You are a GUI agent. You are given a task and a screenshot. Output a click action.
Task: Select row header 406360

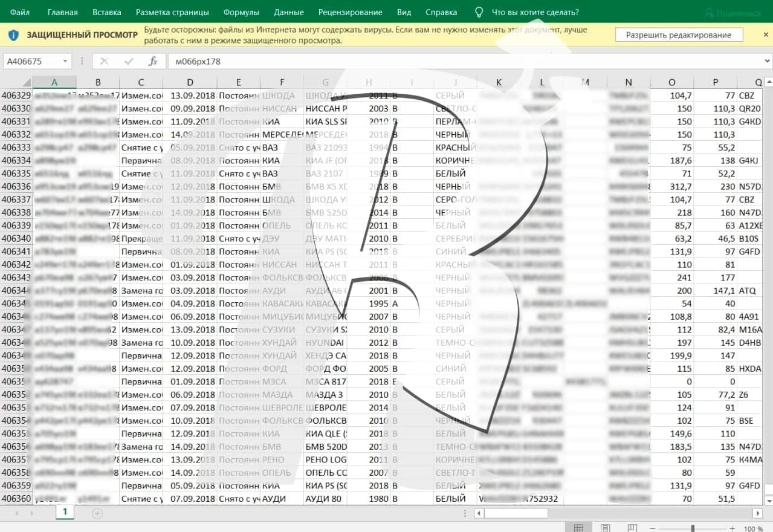tap(16, 499)
